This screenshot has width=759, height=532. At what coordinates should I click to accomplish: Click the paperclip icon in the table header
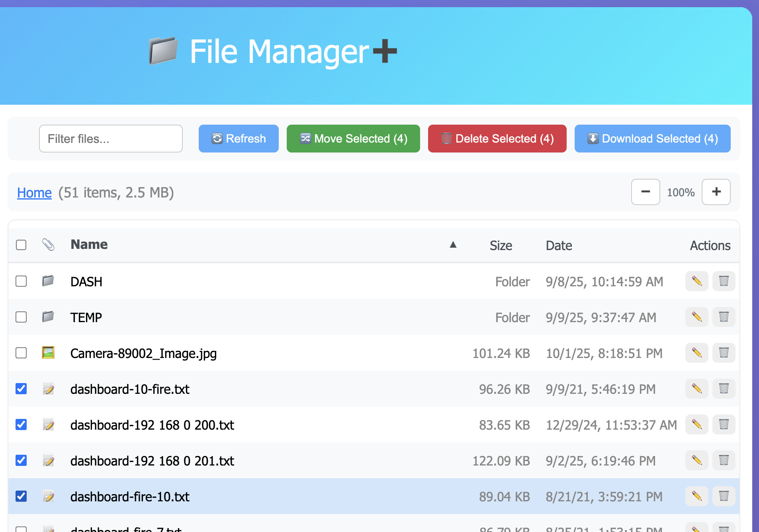pyautogui.click(x=48, y=244)
